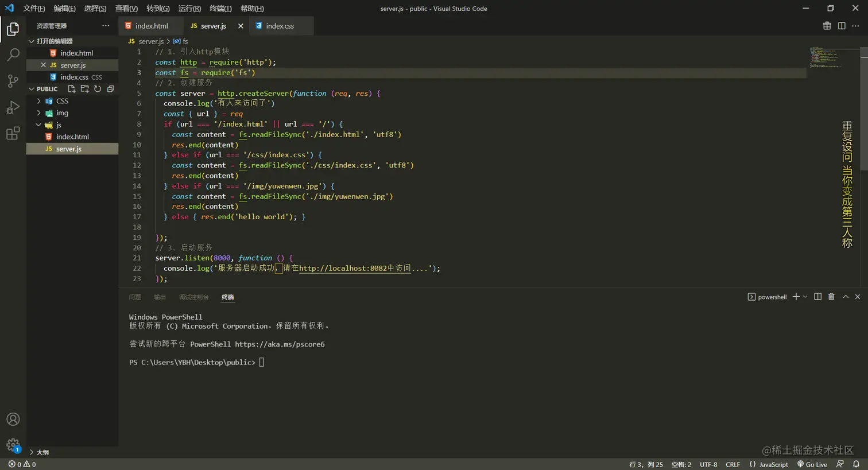Click the feedback icon in status bar

(840, 464)
